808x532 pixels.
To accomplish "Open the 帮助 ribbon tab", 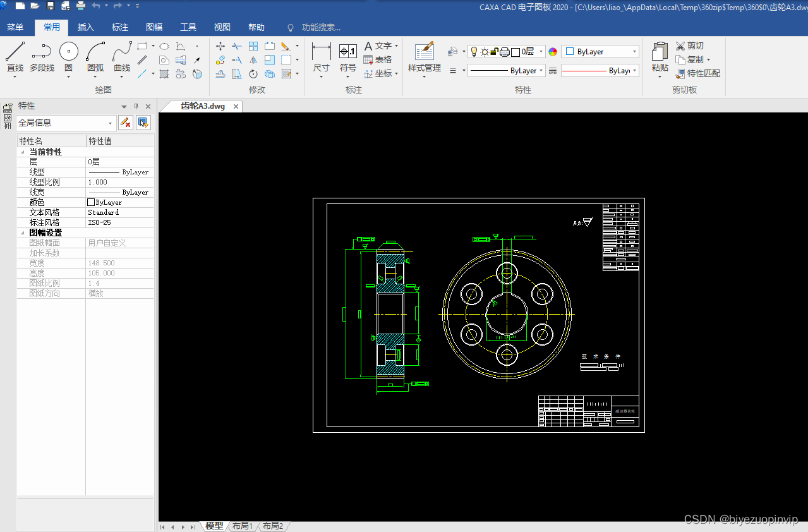I will tap(256, 27).
